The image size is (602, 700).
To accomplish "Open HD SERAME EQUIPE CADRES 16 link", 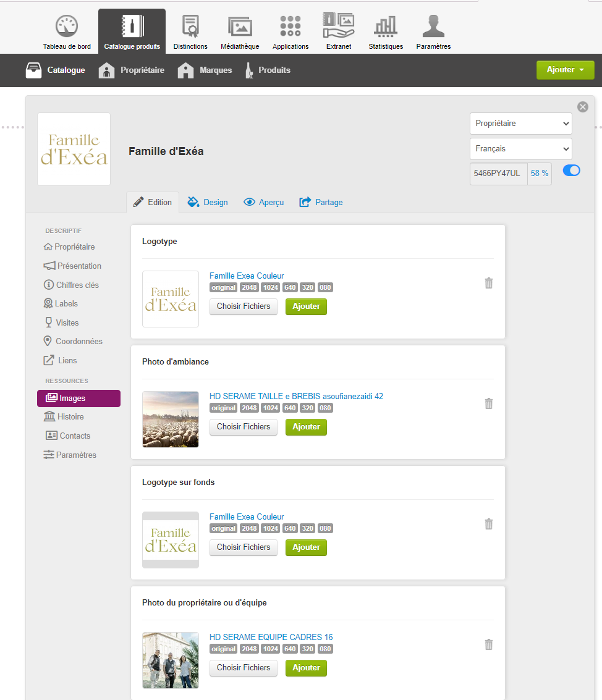I will (x=271, y=638).
